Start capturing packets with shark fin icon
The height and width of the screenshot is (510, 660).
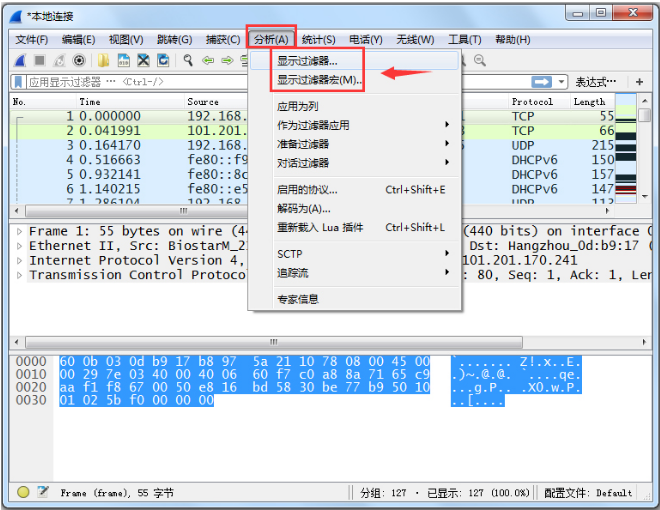coord(19,61)
